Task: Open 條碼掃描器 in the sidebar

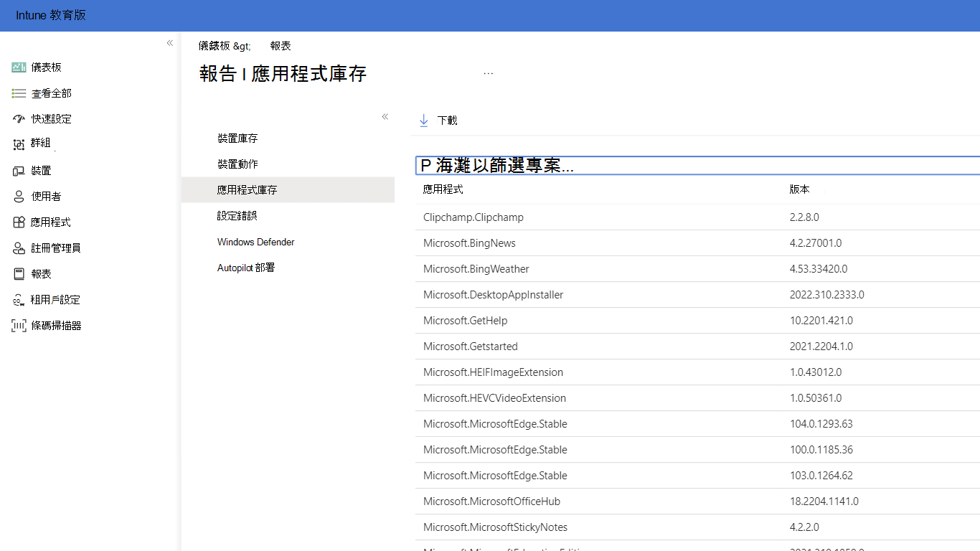Action: point(57,326)
